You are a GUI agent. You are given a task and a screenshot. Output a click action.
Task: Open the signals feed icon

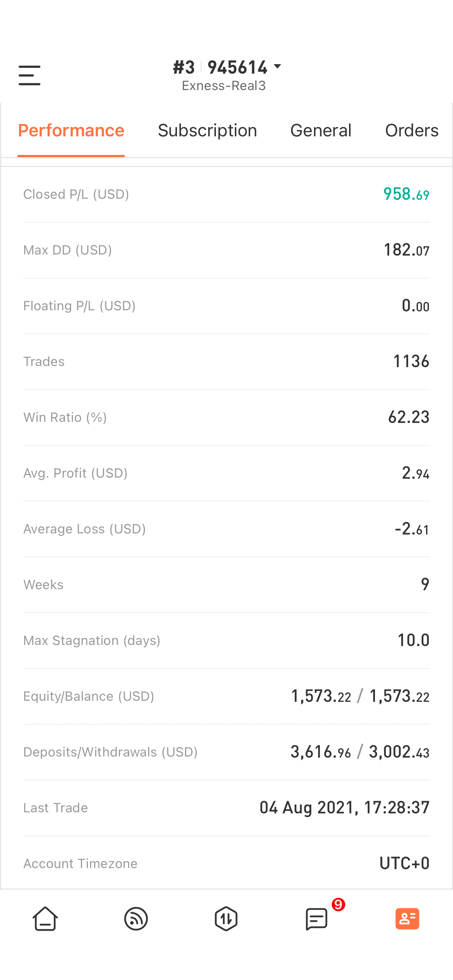tap(136, 918)
